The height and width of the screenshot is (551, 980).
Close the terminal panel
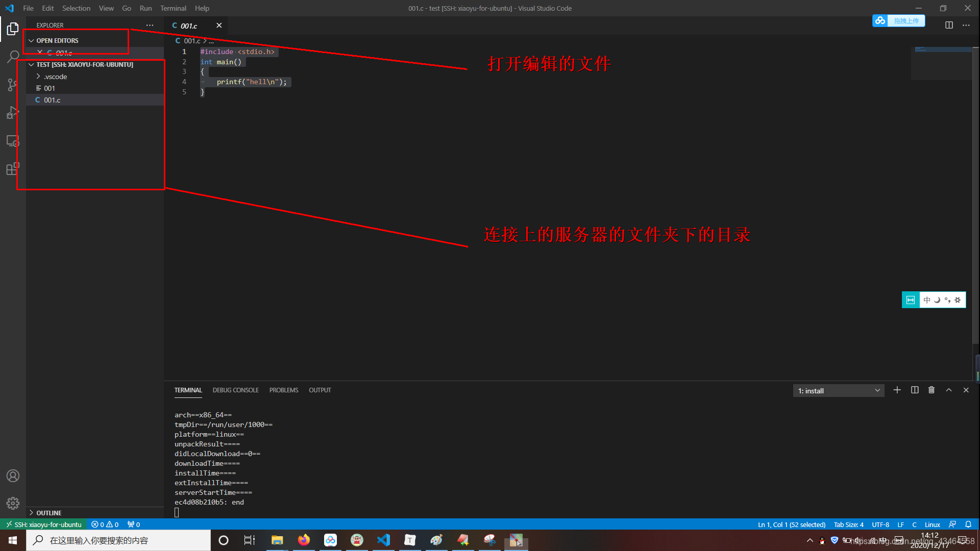[966, 390]
